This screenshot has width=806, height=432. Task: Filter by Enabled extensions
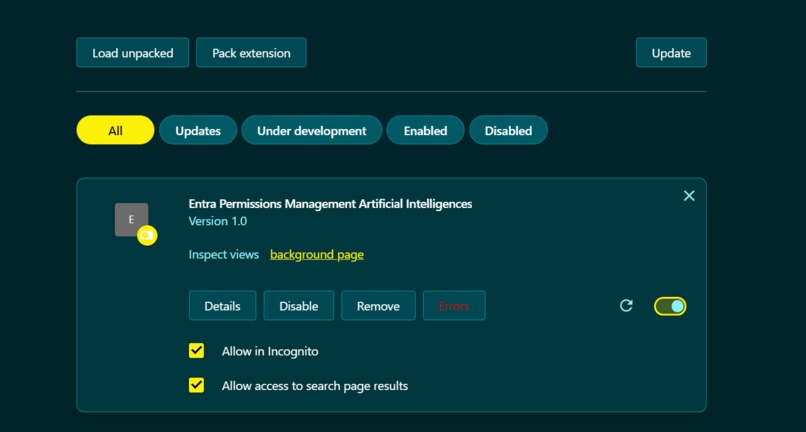click(425, 130)
